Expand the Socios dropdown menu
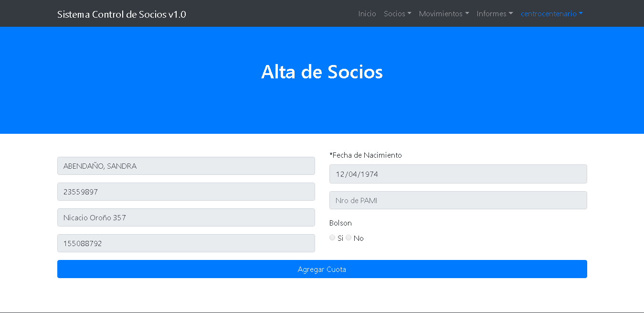Viewport: 644px width, 313px height. click(x=397, y=14)
